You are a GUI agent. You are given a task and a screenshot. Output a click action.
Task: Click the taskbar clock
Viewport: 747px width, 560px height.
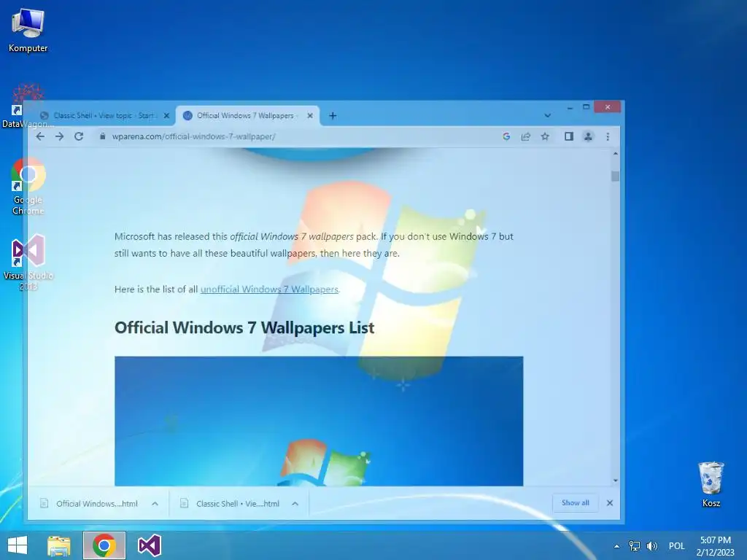click(716, 546)
